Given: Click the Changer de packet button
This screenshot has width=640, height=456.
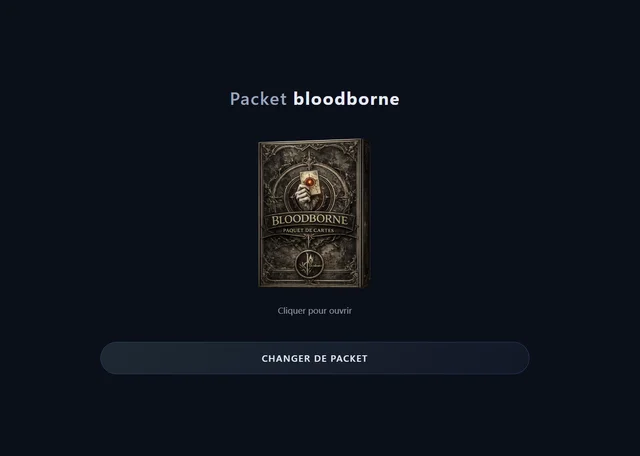Looking at the screenshot, I should (315, 358).
